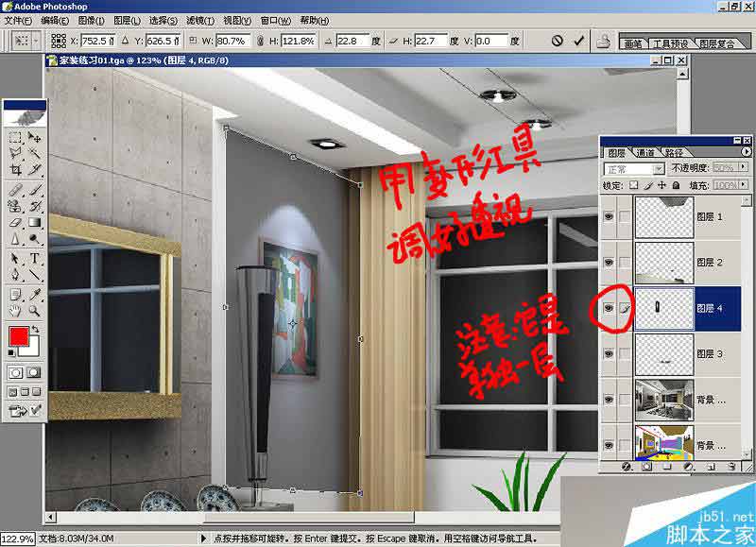Viewport: 756px width, 547px height.
Task: Select the Notes tool
Action: coord(15,295)
